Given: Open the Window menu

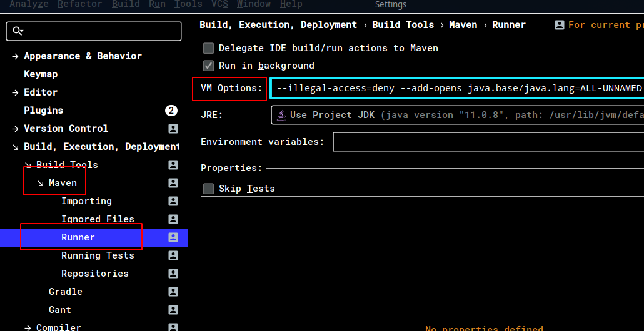Looking at the screenshot, I should point(253,4).
